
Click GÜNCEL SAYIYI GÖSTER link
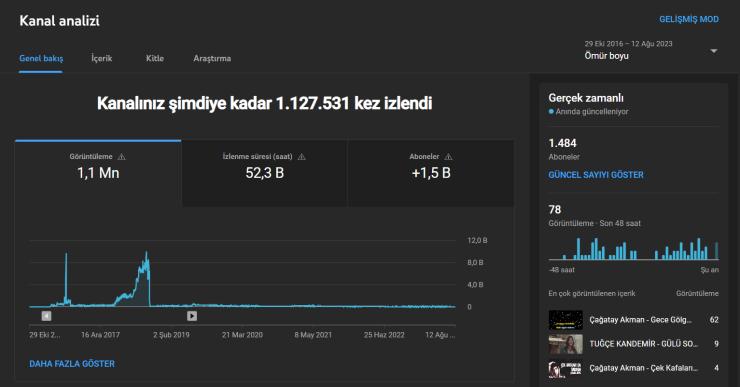point(596,175)
